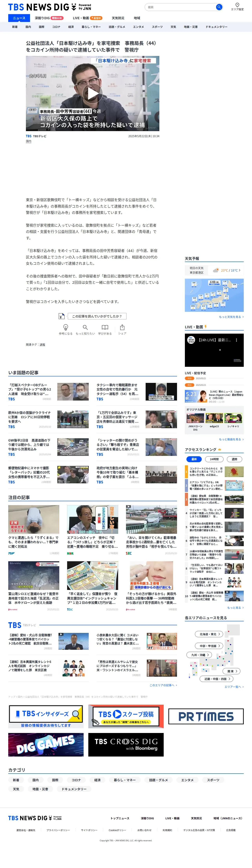Open the ドキュメンタリー category in sub navigation
This screenshot has height=868, width=252.
point(216,27)
